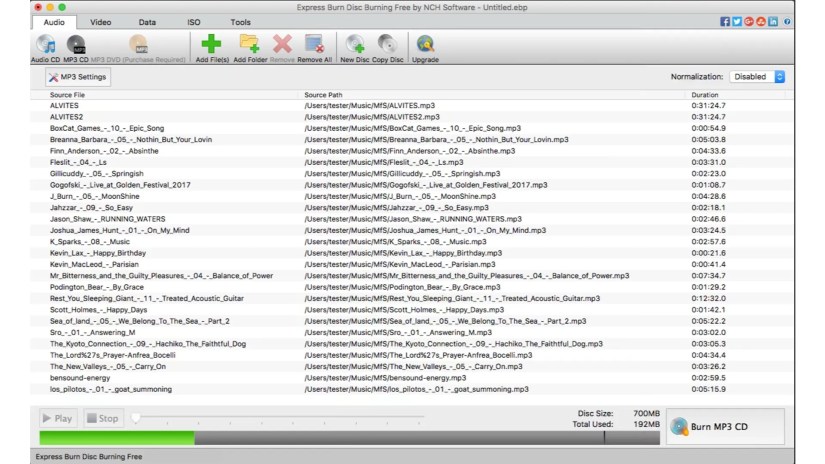Select The_New_Valleys_-_05_-_Carry_On row
This screenshot has height=464, width=825.
tap(412, 367)
